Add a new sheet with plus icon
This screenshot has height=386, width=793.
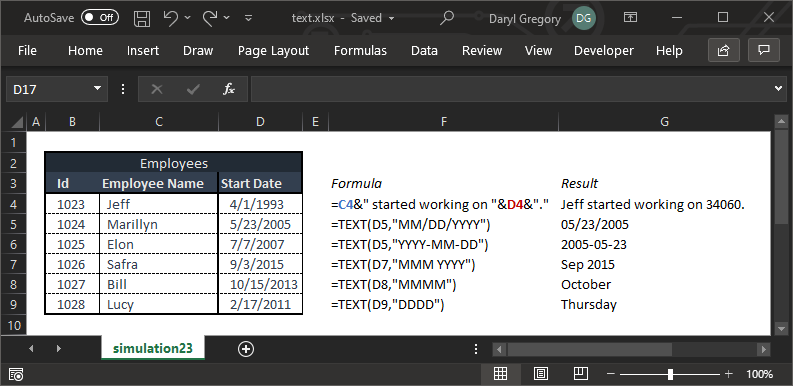point(246,349)
